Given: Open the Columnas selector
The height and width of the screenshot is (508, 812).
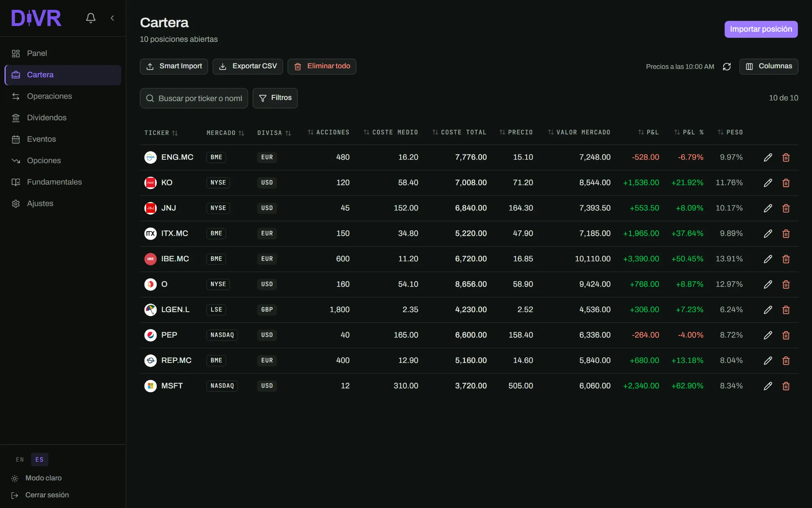Looking at the screenshot, I should (769, 66).
